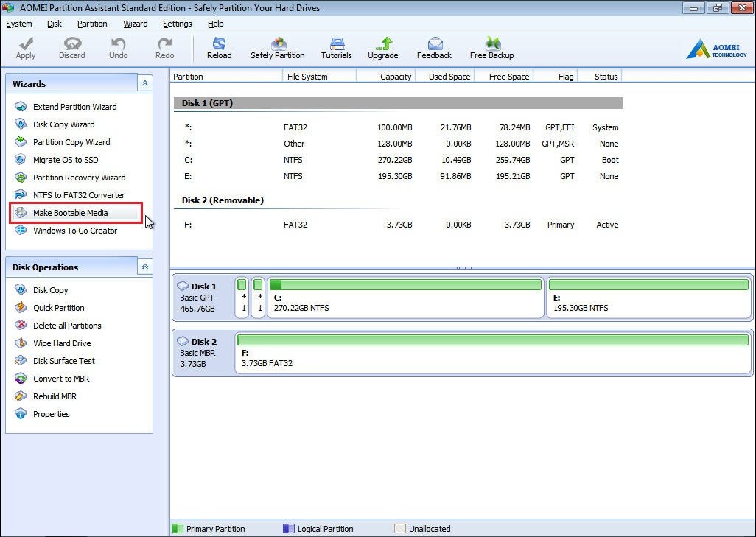Click the Wipe Hard Drive icon

[x=21, y=343]
